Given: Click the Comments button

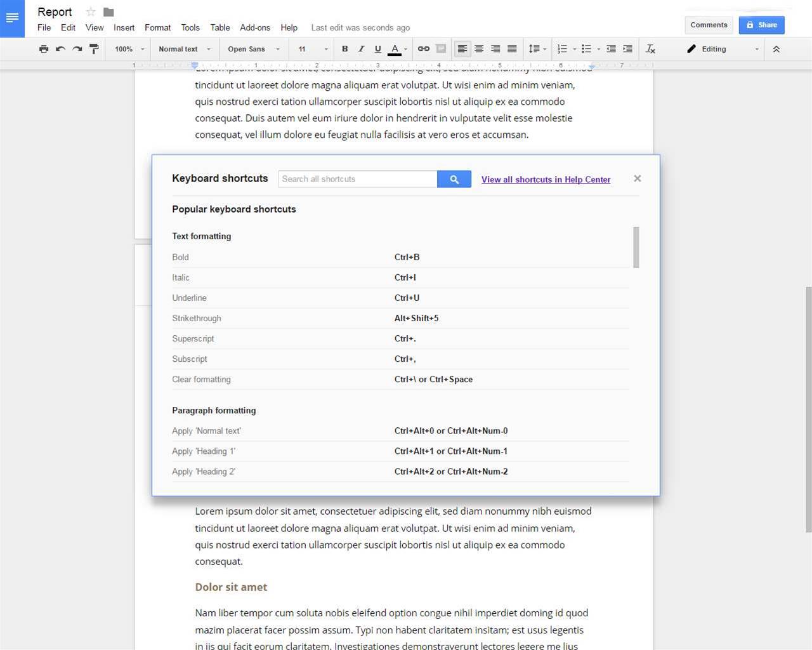Looking at the screenshot, I should 709,25.
